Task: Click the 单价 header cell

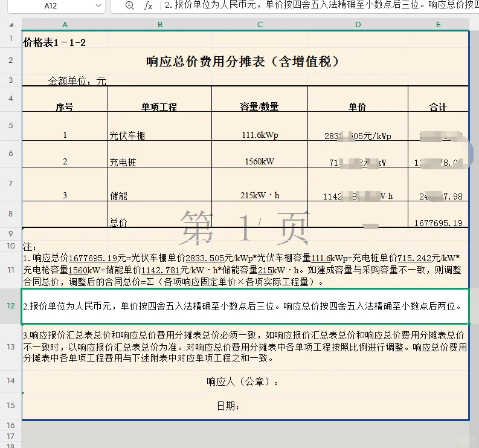Action: pyautogui.click(x=358, y=99)
